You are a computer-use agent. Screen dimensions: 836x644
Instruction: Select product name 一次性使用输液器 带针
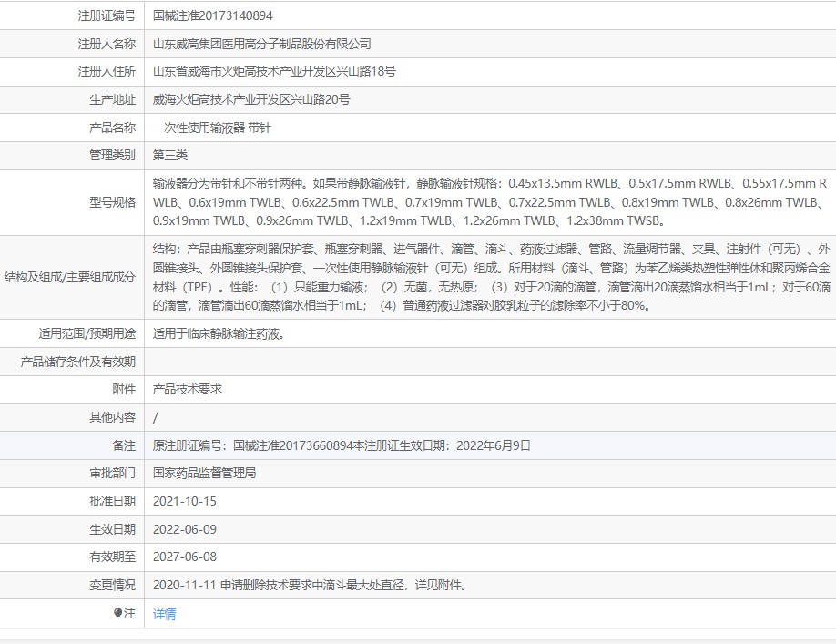(x=211, y=128)
